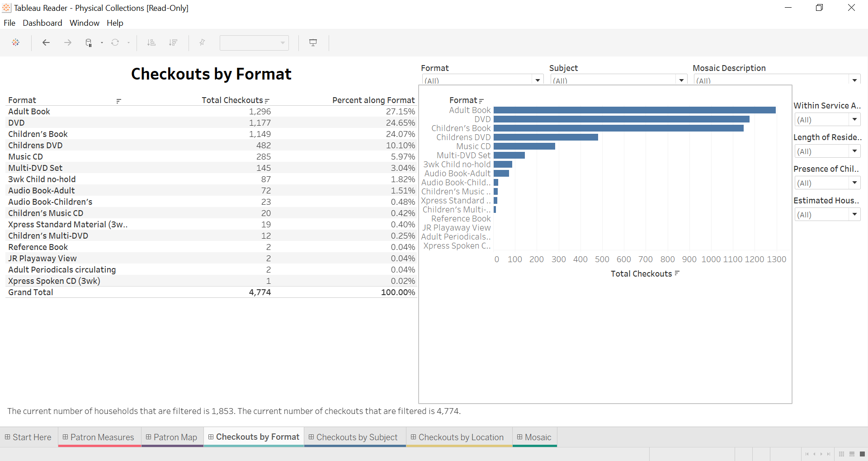This screenshot has height=461, width=868.
Task: Switch to the Patron Map tab
Action: (172, 437)
